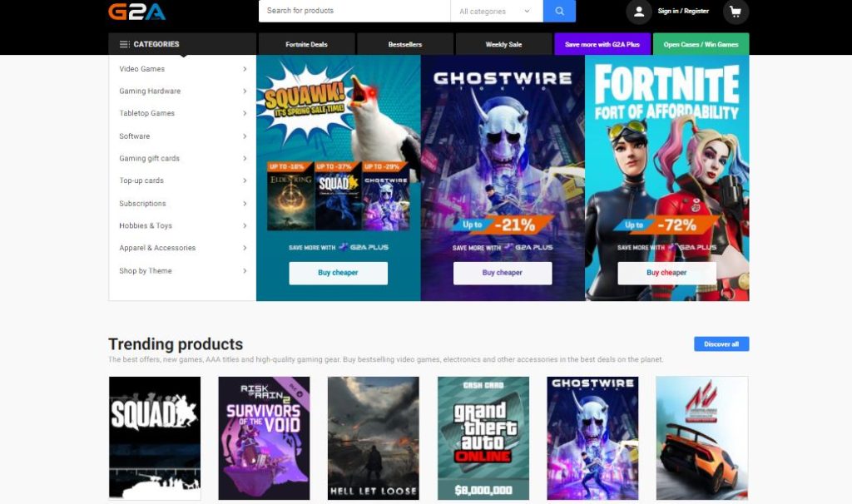Click the Ghostwire Tokyo banner title
852x504 pixels.
click(x=503, y=81)
